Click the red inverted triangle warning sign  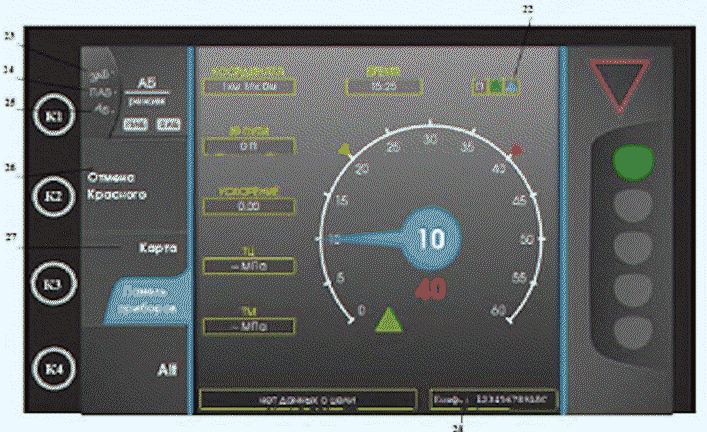point(620,84)
